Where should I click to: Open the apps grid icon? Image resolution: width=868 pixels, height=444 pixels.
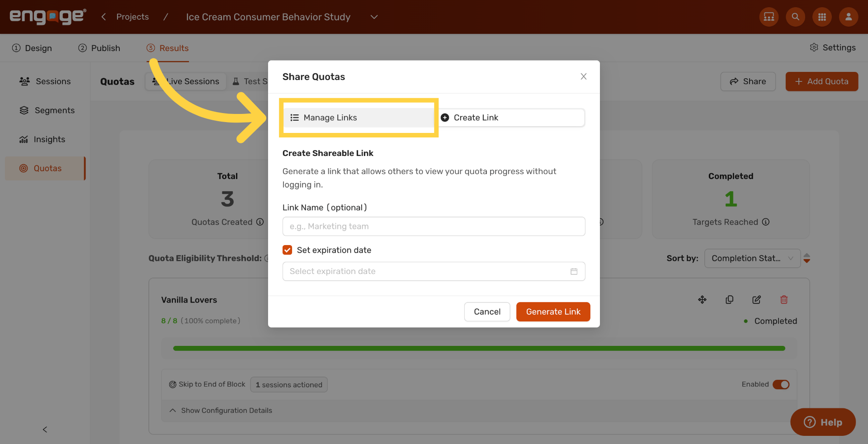tap(822, 17)
